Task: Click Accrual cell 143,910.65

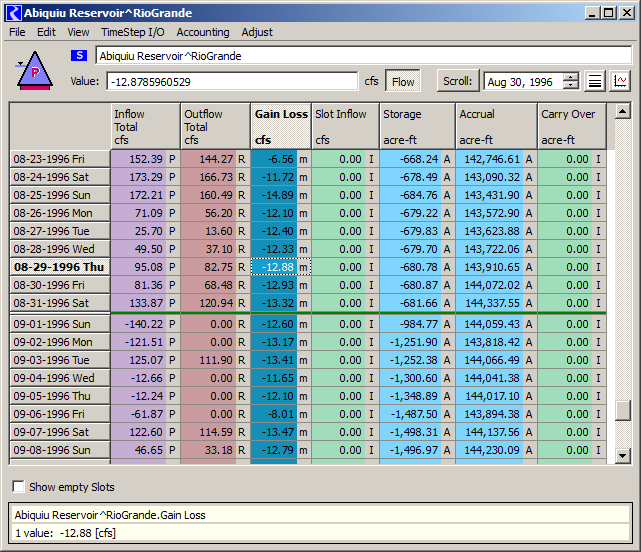Action: (x=496, y=267)
